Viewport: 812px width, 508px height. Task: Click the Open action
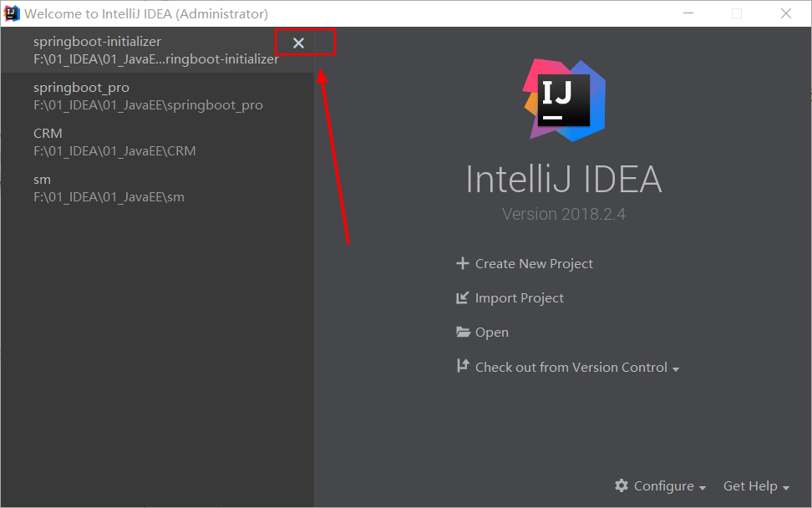coord(490,332)
